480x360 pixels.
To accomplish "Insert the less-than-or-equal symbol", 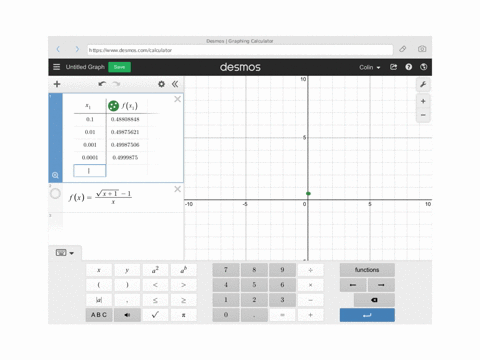I will [x=155, y=300].
